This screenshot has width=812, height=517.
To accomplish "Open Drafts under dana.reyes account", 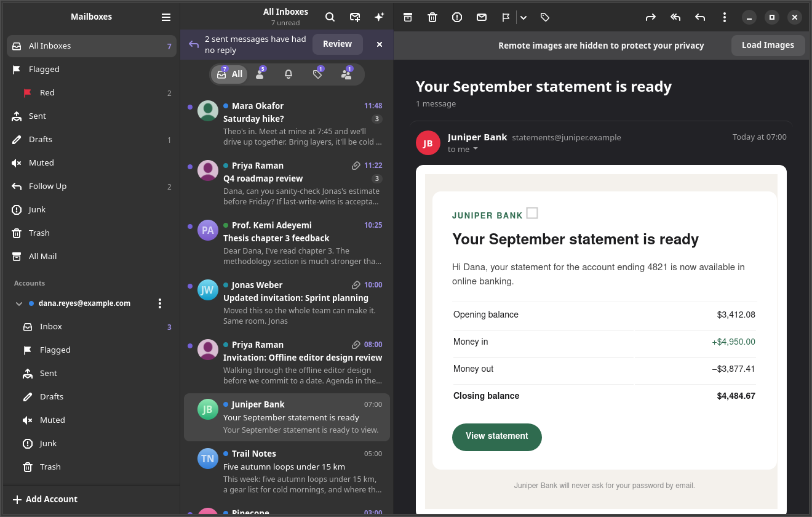I will click(92, 397).
